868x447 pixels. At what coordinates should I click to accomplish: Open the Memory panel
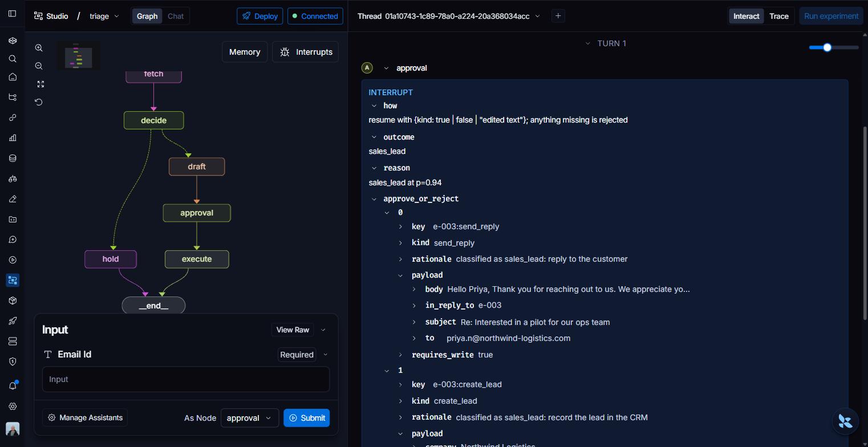(x=245, y=52)
